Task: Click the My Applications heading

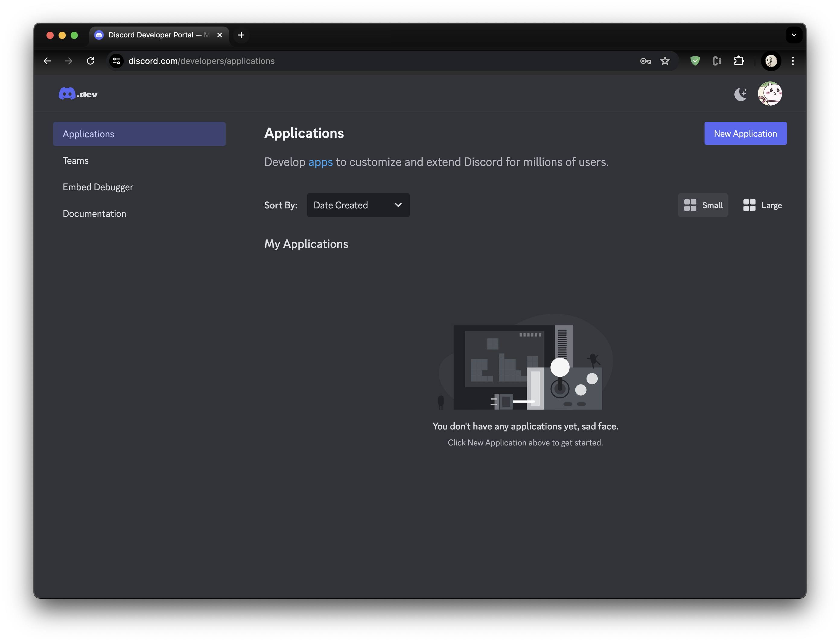Action: coord(306,244)
